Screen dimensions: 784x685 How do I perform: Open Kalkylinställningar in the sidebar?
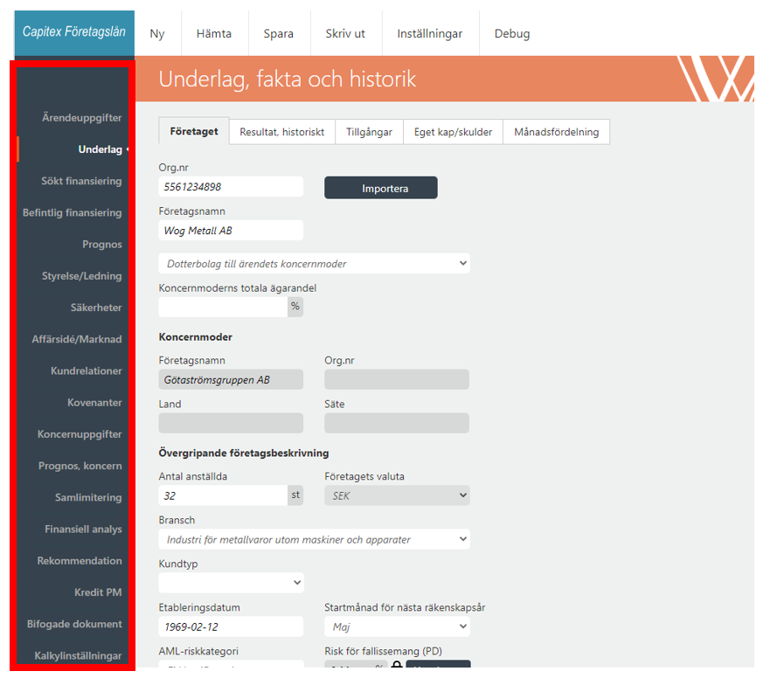tap(78, 655)
